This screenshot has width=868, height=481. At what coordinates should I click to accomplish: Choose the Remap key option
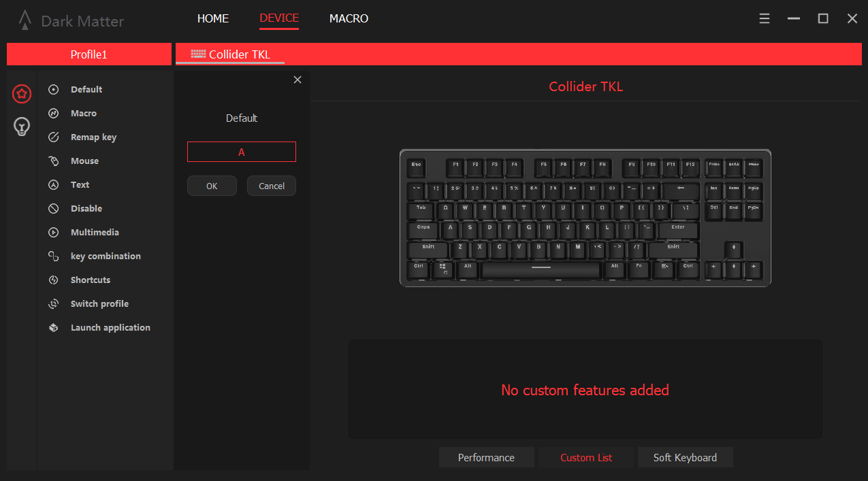[x=93, y=137]
